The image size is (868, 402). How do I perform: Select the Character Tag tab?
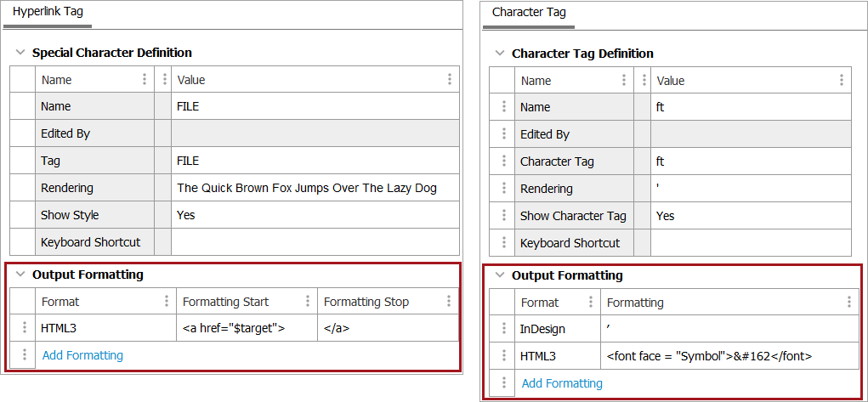point(529,12)
